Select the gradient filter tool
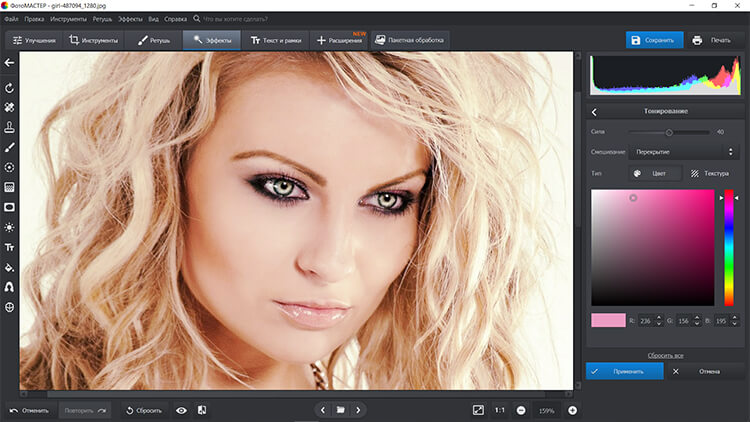This screenshot has width=750, height=422. (9, 187)
